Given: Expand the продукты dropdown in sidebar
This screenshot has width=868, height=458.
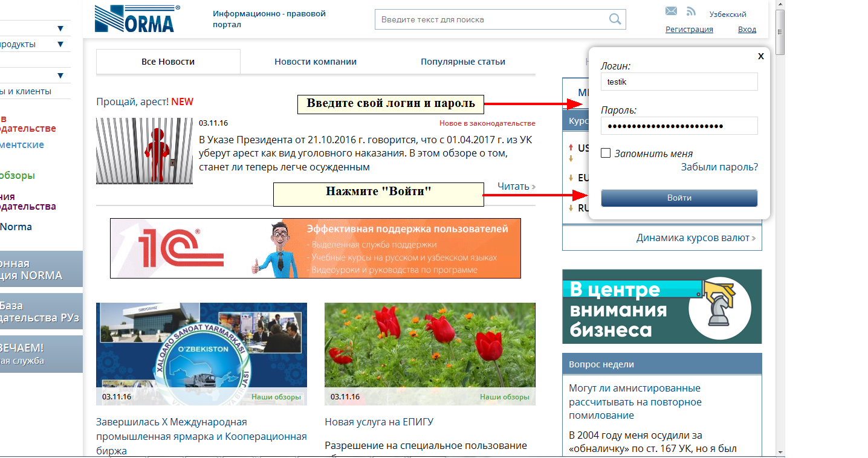Looking at the screenshot, I should click(x=60, y=44).
